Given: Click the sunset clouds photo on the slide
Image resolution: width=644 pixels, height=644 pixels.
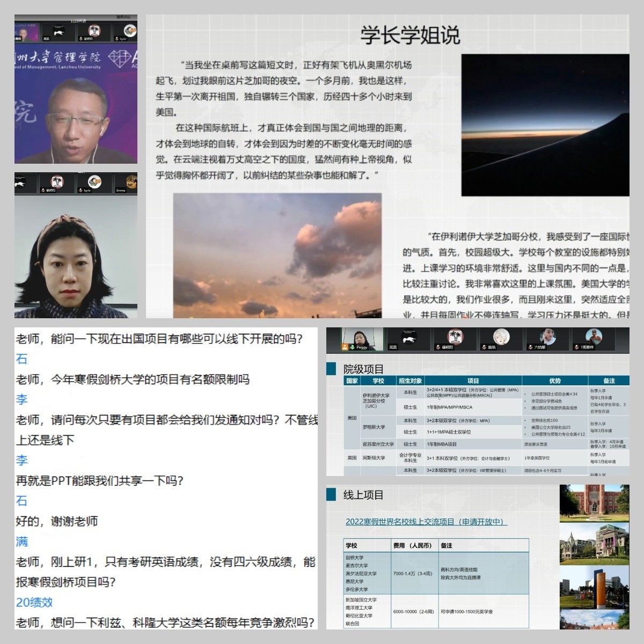Looking at the screenshot, I should (x=277, y=255).
